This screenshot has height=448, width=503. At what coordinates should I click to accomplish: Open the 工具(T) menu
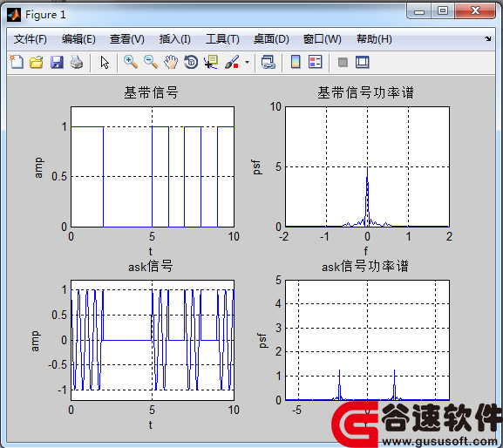tap(222, 39)
